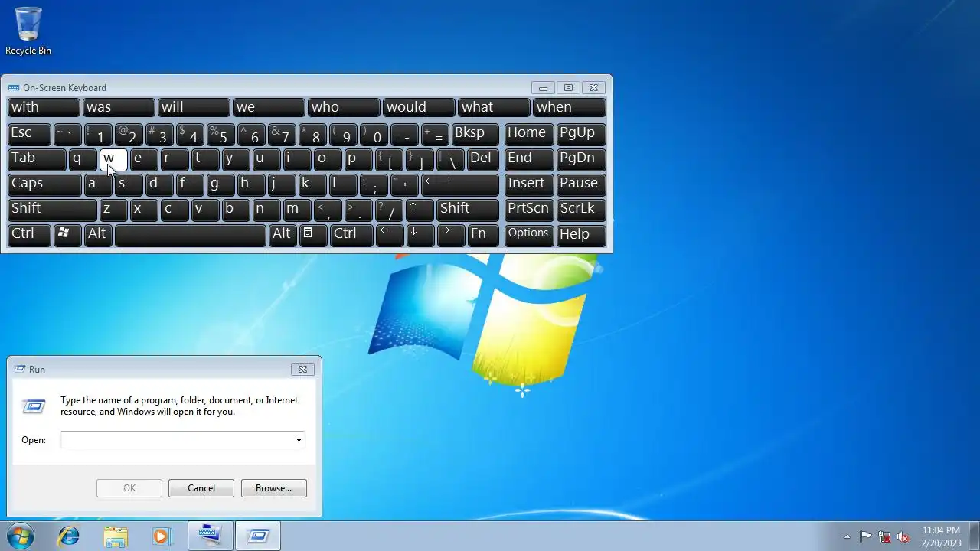Tap the End key
The width and height of the screenshot is (980, 551).
click(529, 158)
